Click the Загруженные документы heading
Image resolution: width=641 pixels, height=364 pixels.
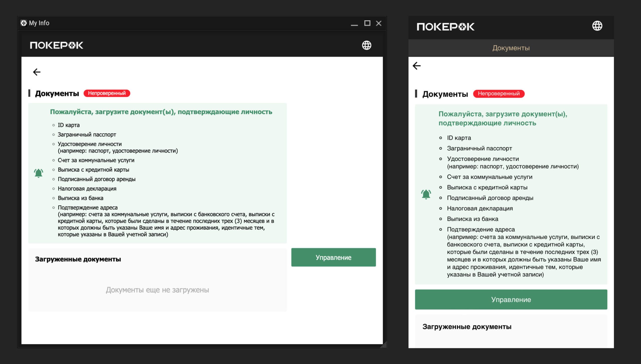(78, 259)
